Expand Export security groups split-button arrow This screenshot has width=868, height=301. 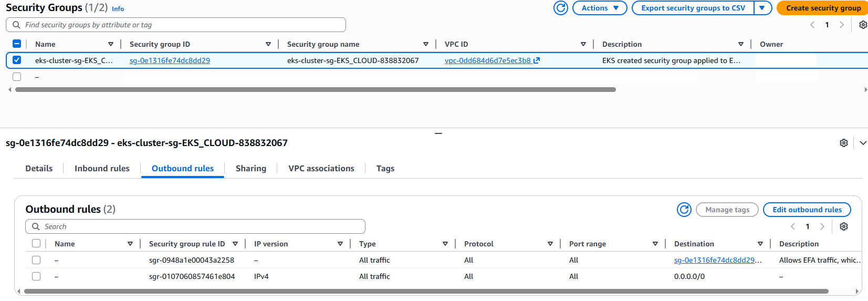click(762, 8)
